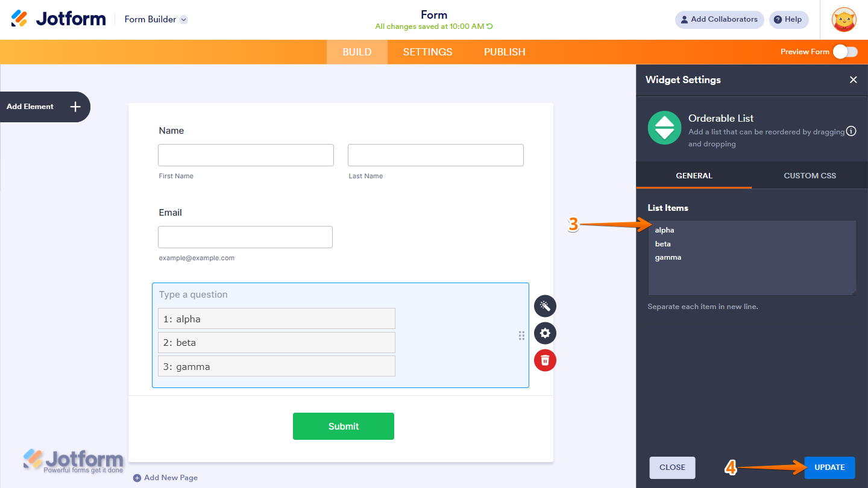
Task: Click the 'Name' field label
Action: pyautogui.click(x=171, y=131)
